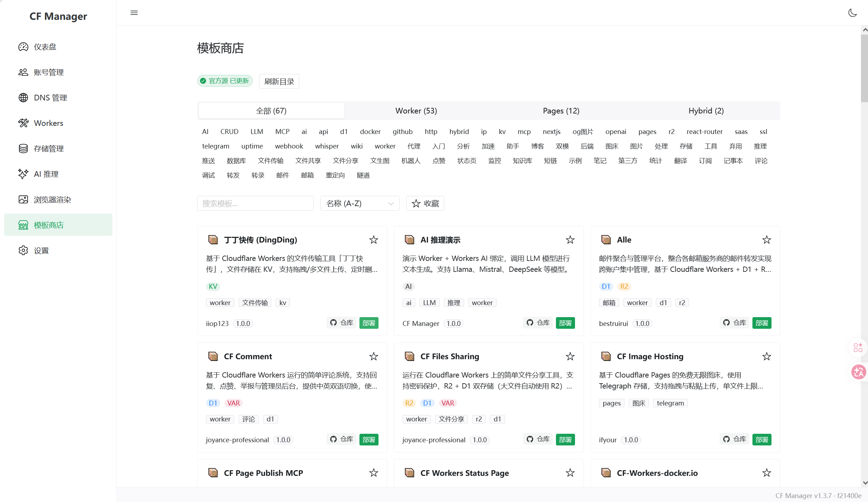This screenshot has height=502, width=868.
Task: Switch to dark mode via moon icon
Action: click(852, 13)
